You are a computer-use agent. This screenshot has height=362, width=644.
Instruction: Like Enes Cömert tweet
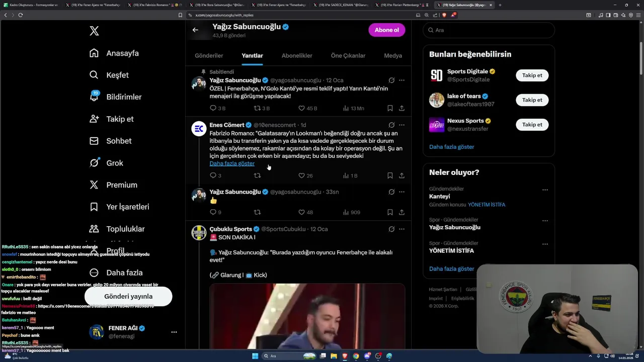pyautogui.click(x=301, y=175)
